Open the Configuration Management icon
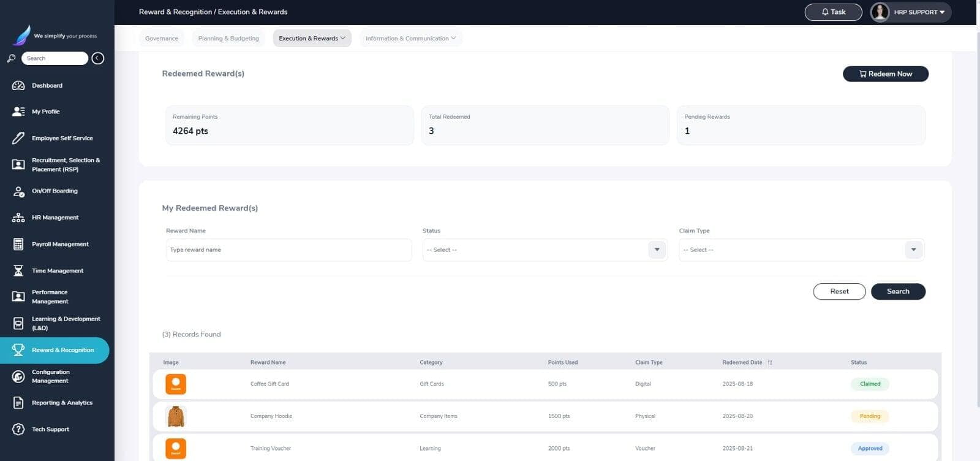Image resolution: width=980 pixels, height=461 pixels. click(x=18, y=376)
